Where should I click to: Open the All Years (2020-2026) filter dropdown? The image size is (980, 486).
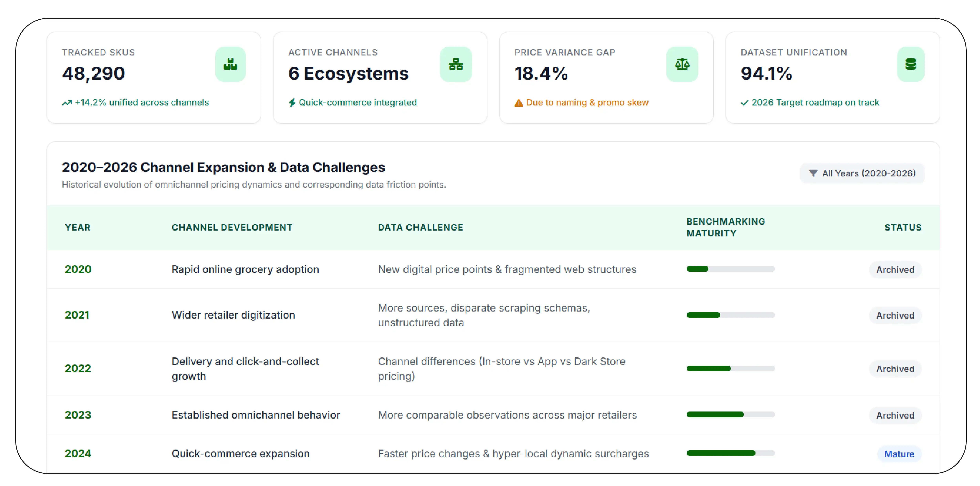[862, 173]
